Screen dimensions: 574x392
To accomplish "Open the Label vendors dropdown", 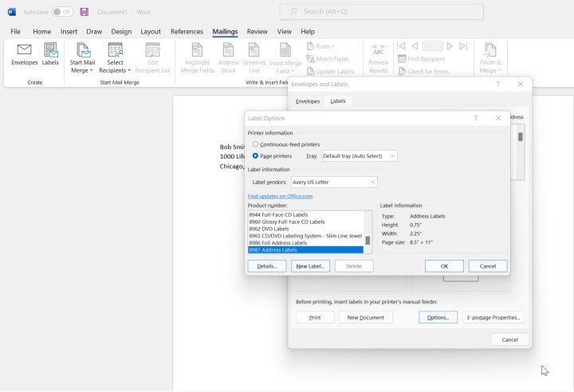I will click(x=334, y=182).
